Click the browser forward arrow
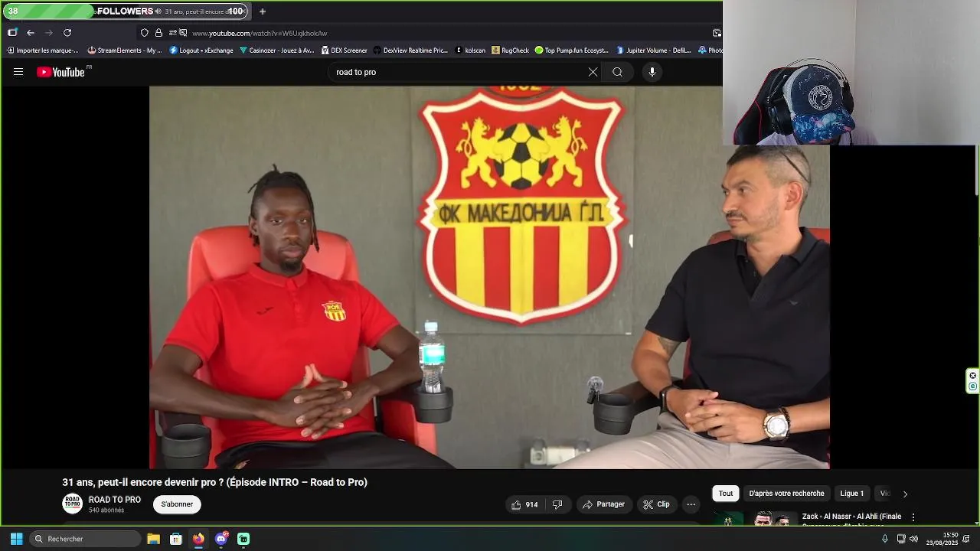Image resolution: width=980 pixels, height=551 pixels. [49, 33]
